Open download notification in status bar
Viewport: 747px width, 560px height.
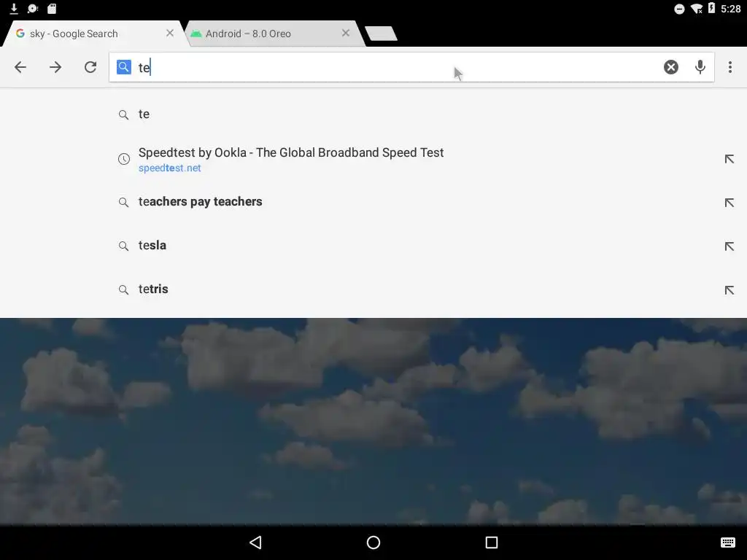click(x=14, y=8)
